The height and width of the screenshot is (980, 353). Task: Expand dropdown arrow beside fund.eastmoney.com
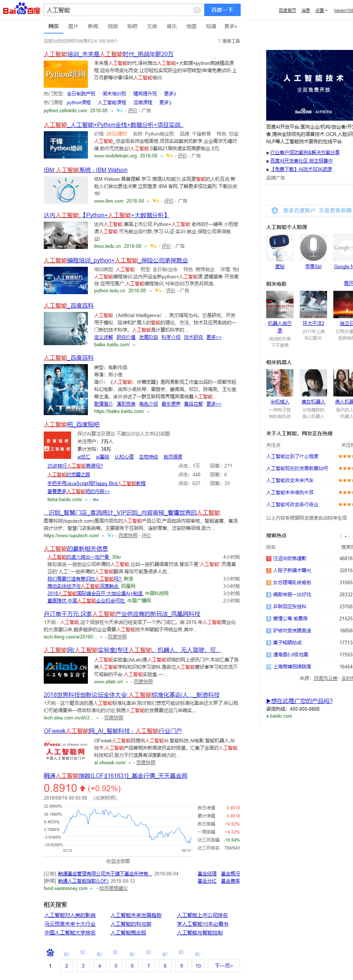(x=92, y=889)
